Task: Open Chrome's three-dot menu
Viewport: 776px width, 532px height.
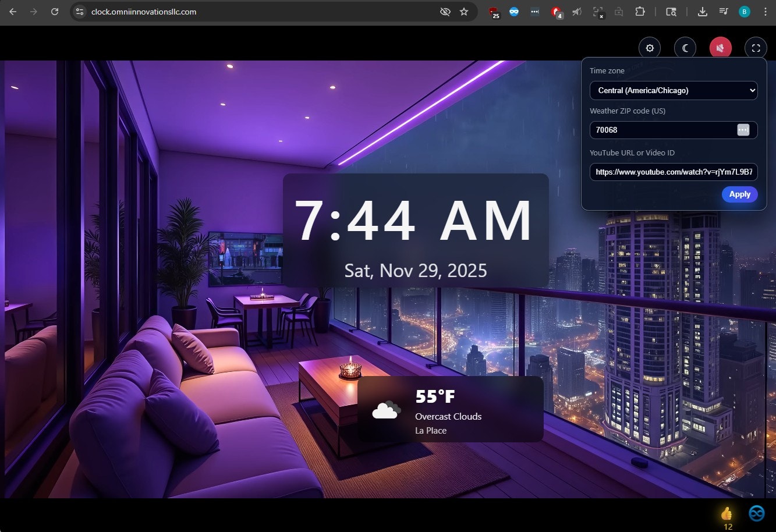Action: (766, 12)
